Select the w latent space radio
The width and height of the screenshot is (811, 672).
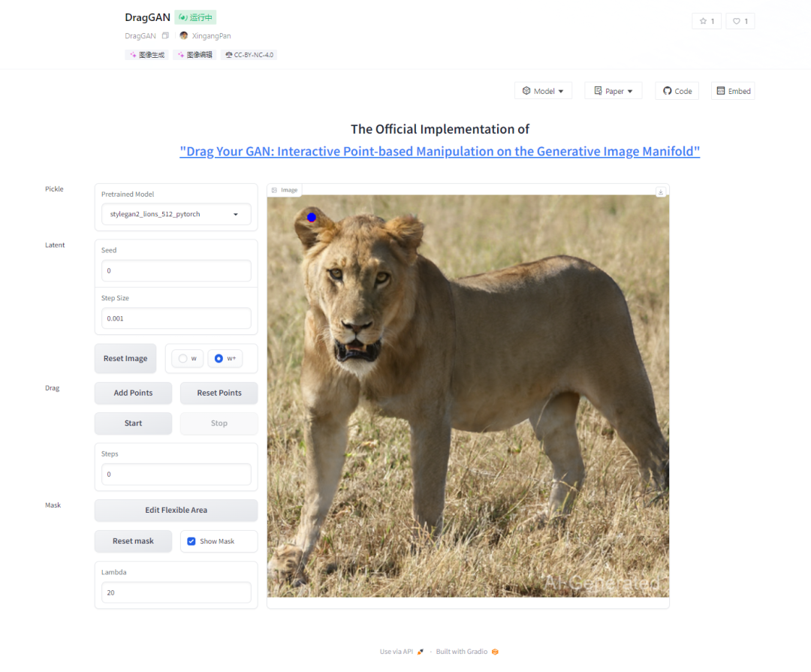coord(182,359)
